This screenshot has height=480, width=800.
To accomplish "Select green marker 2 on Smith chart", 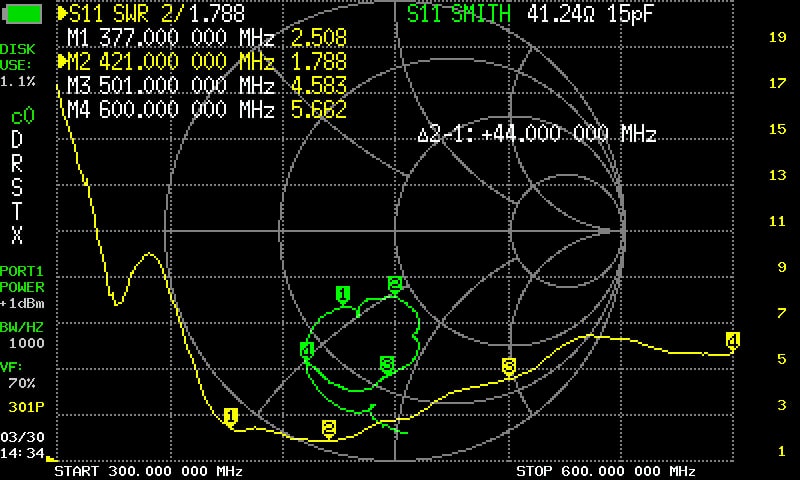I will pyautogui.click(x=394, y=284).
